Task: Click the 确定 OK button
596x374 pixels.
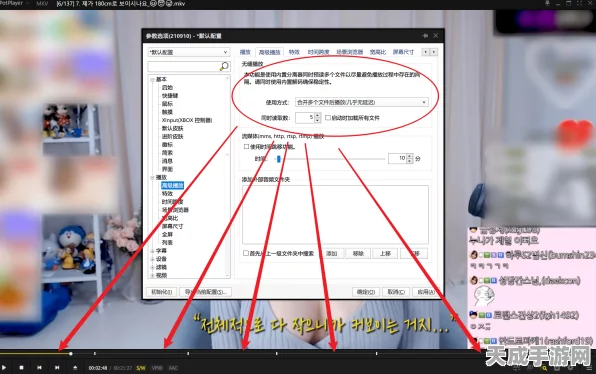Action: click(366, 292)
